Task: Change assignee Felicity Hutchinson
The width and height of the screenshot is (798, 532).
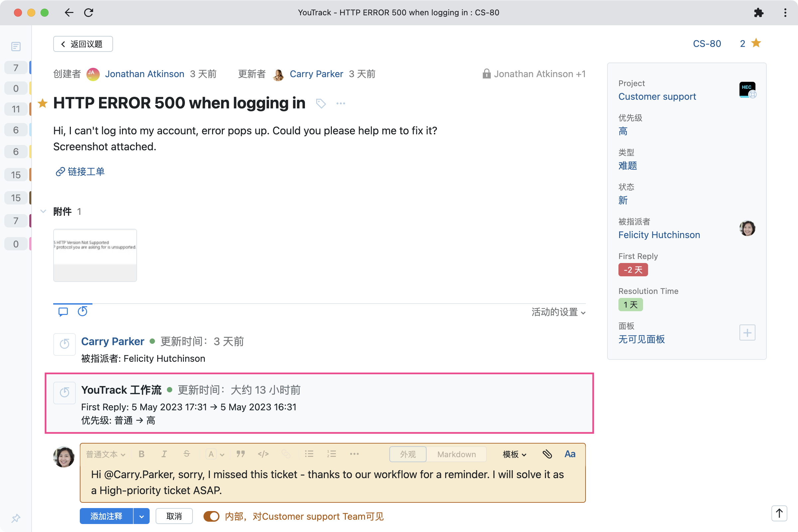Action: (659, 235)
